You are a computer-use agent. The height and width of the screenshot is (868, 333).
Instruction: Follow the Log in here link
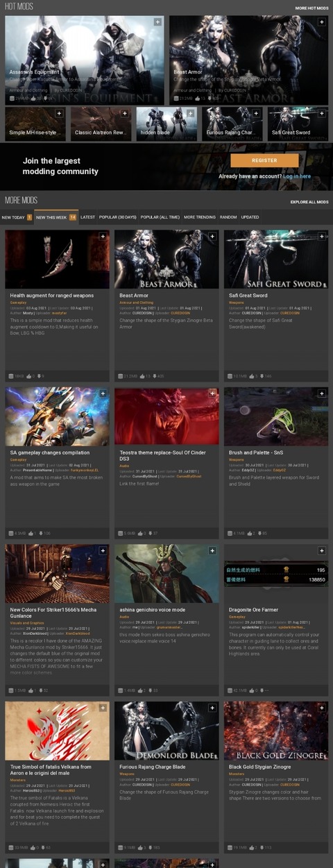(297, 176)
